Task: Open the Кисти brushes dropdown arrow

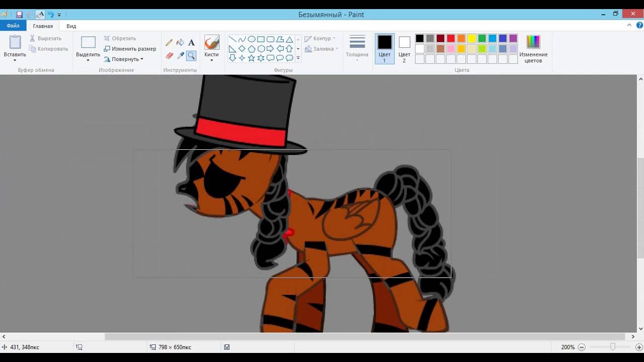Action: click(212, 60)
